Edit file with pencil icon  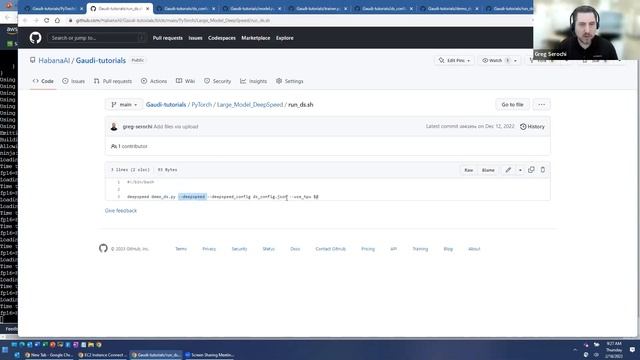508,170
